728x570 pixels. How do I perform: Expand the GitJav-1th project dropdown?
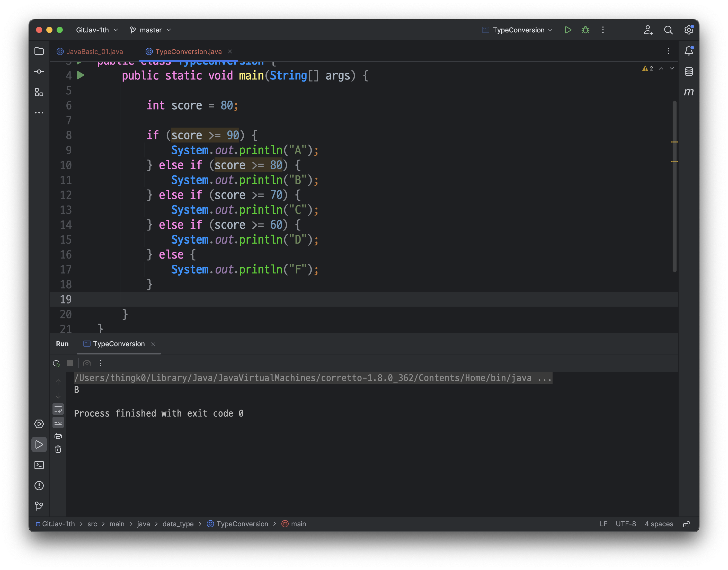[x=97, y=30]
